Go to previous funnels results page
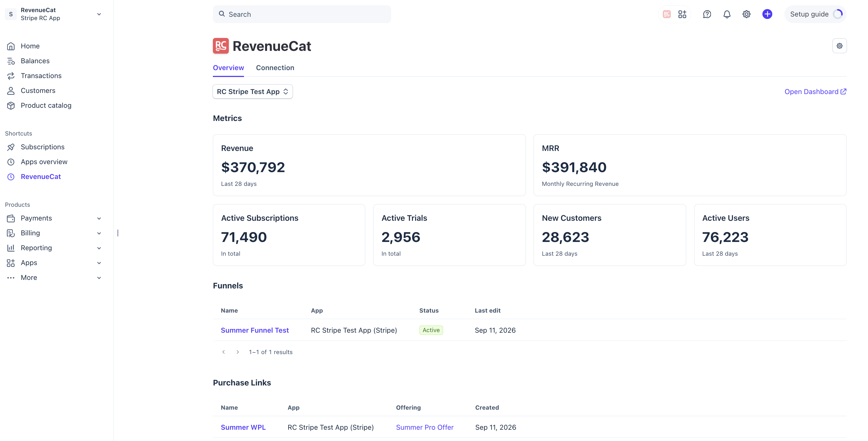Viewport: 868px width, 441px height. [223, 352]
